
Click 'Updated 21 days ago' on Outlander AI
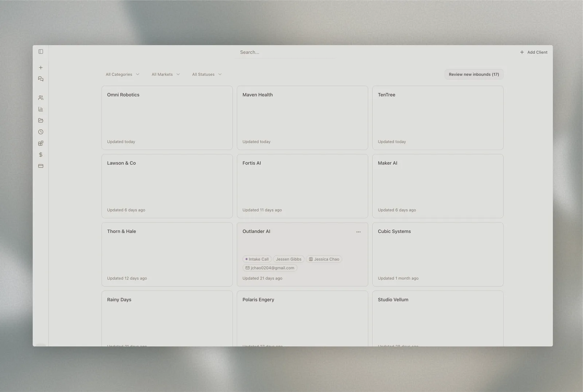tap(262, 278)
